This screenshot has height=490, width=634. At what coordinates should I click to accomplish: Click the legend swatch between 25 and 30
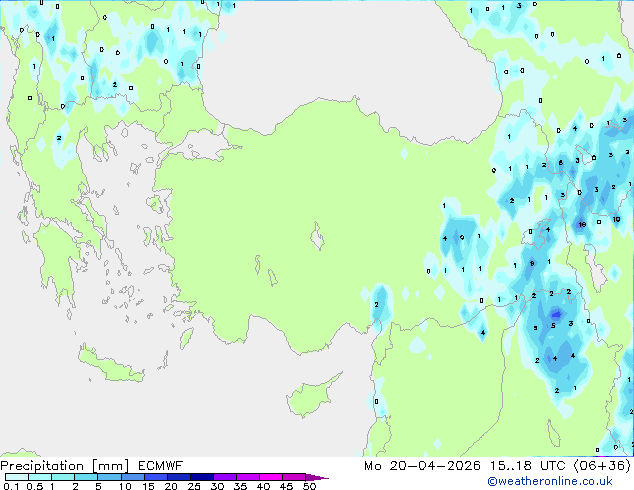click(x=202, y=477)
